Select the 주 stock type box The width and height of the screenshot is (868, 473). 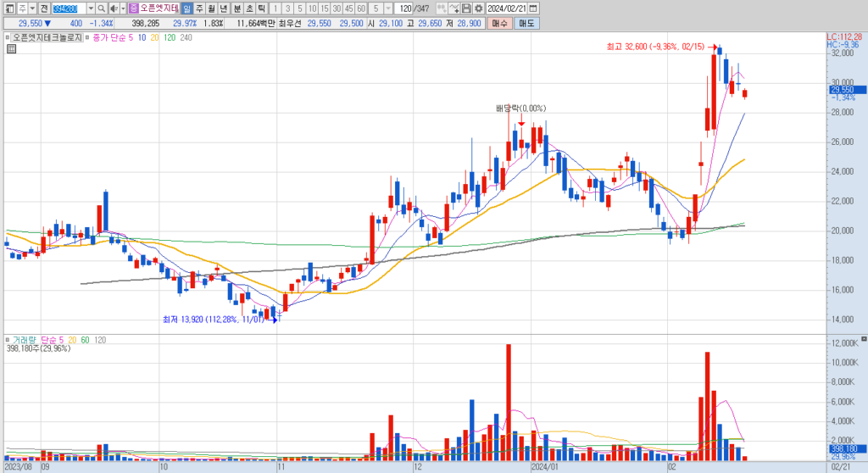click(23, 8)
